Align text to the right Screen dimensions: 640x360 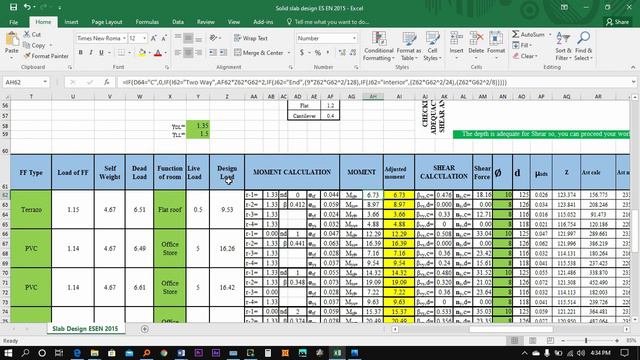(x=198, y=53)
